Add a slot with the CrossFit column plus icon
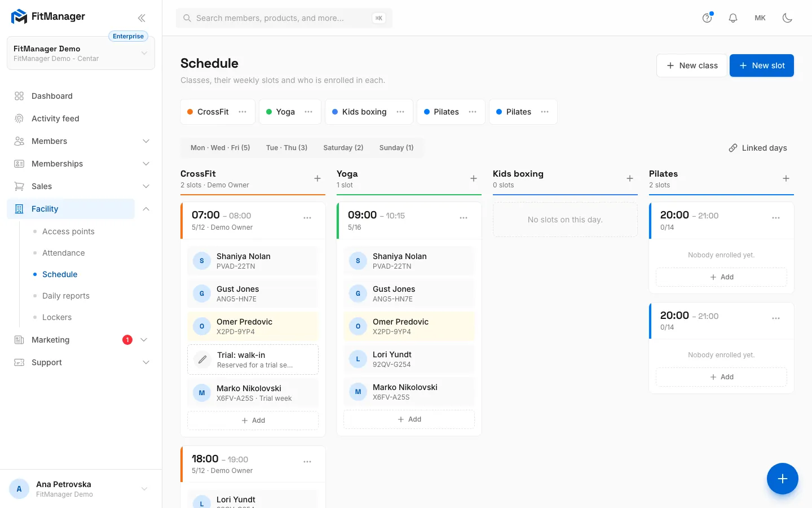 [x=317, y=178]
